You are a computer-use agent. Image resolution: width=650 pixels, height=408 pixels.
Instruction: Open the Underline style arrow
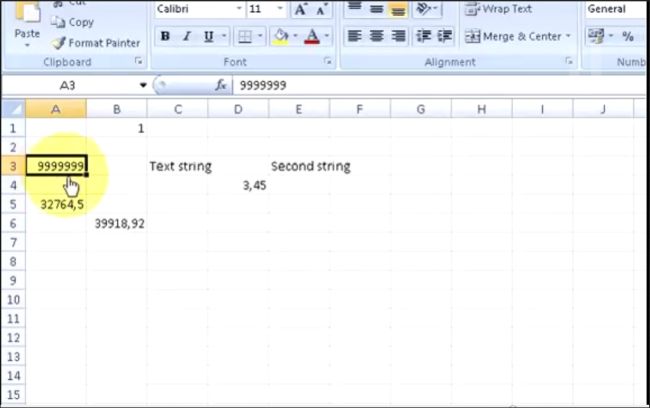click(x=224, y=36)
